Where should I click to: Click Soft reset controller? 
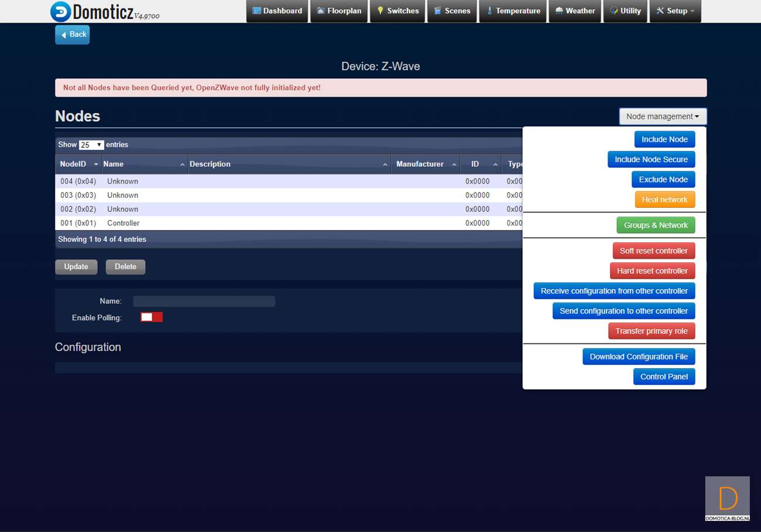[654, 250]
